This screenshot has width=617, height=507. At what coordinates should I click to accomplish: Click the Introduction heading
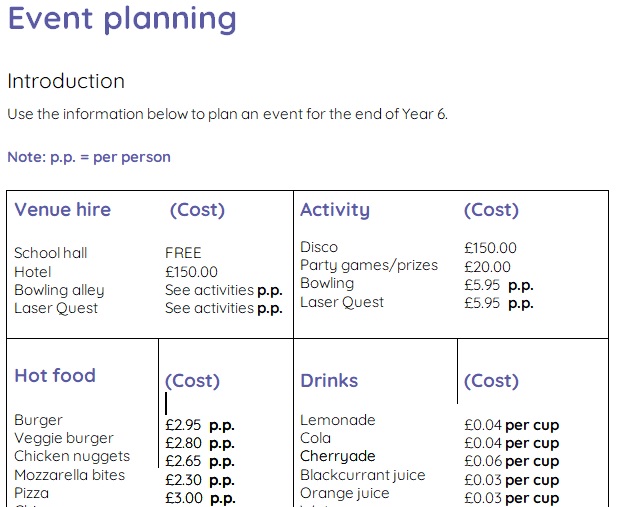click(66, 81)
